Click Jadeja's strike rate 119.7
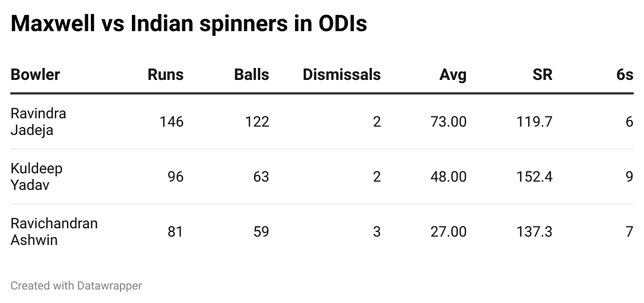Viewport: 644px width, 303px height. (x=534, y=122)
